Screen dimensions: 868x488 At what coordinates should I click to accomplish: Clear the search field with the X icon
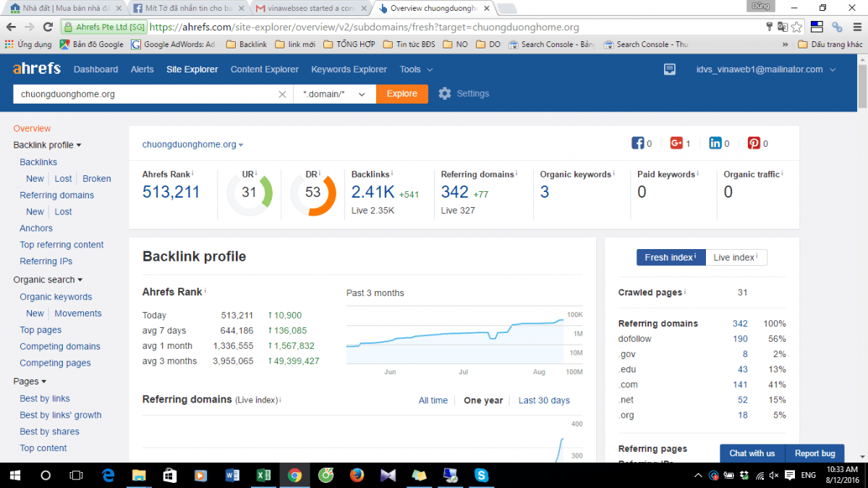(x=282, y=94)
